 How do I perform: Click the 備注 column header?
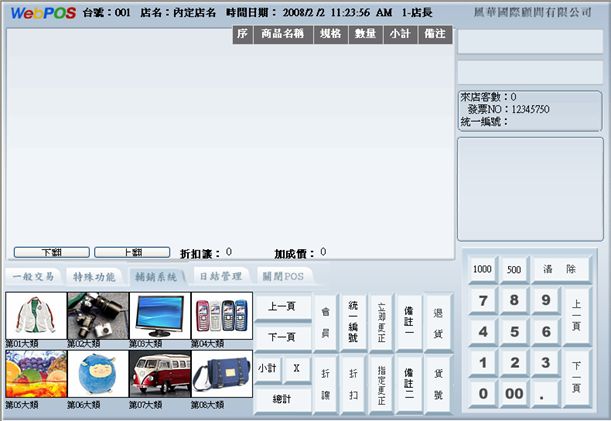(x=435, y=34)
